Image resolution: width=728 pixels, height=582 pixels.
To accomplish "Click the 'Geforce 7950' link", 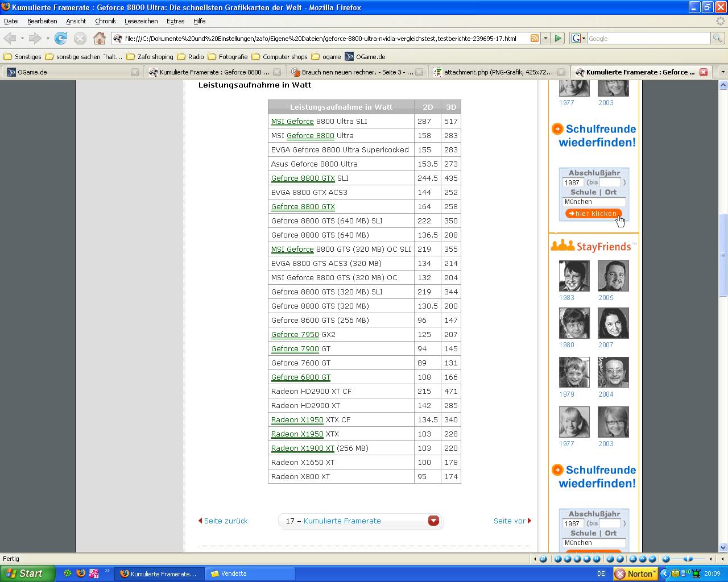I will point(295,334).
